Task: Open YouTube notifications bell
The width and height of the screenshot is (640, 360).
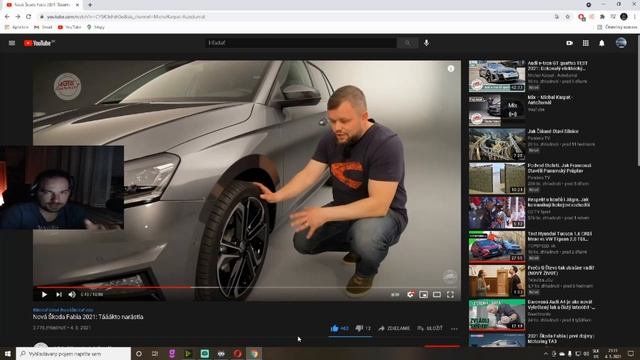Action: click(x=602, y=43)
